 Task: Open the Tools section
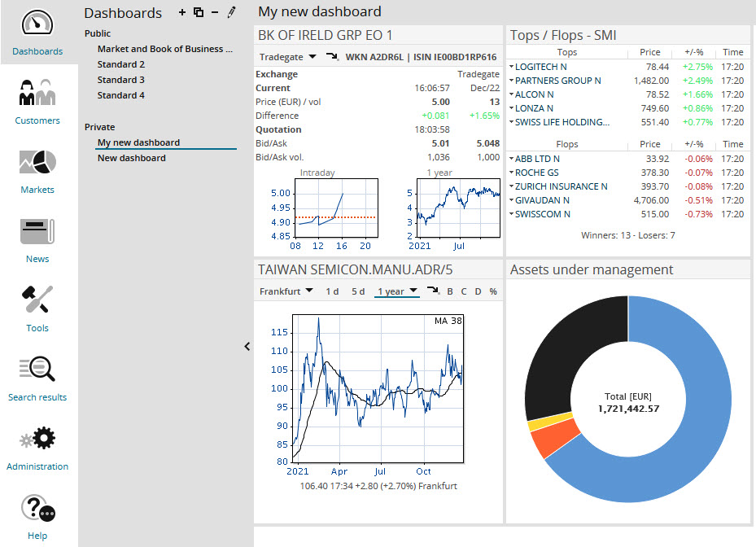(x=37, y=309)
